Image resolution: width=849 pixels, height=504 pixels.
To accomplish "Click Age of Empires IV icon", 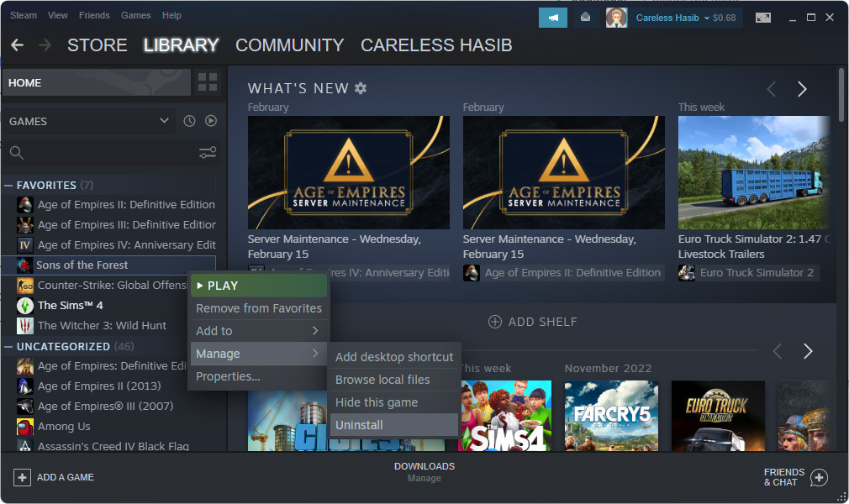I will coord(25,245).
